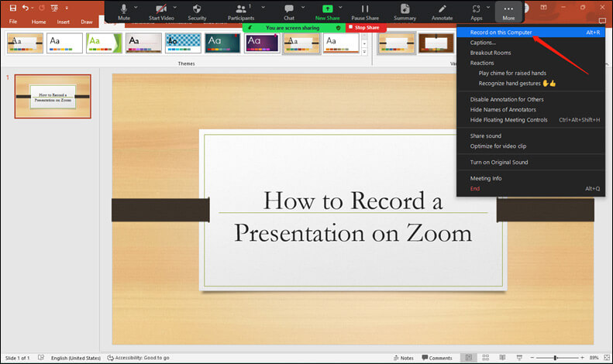This screenshot has height=364, width=613.
Task: Start Slide Show from status bar
Action: (519, 357)
